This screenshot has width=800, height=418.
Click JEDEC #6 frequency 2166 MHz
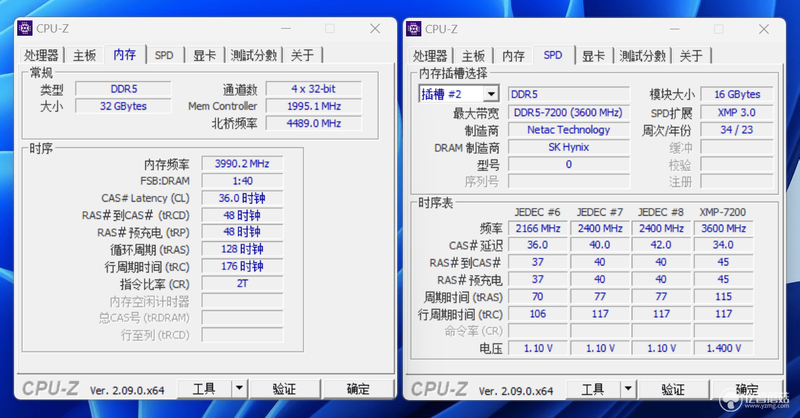pos(538,229)
